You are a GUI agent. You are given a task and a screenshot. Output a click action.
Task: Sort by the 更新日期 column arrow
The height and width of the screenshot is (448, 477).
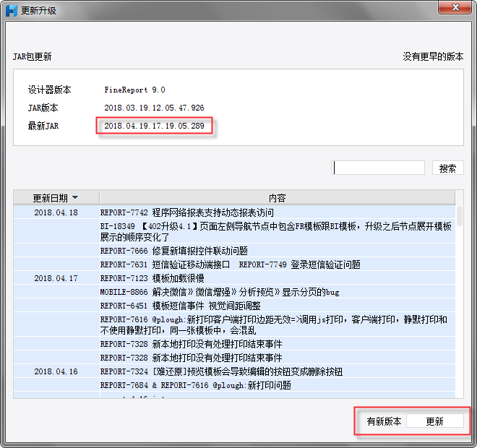75,198
